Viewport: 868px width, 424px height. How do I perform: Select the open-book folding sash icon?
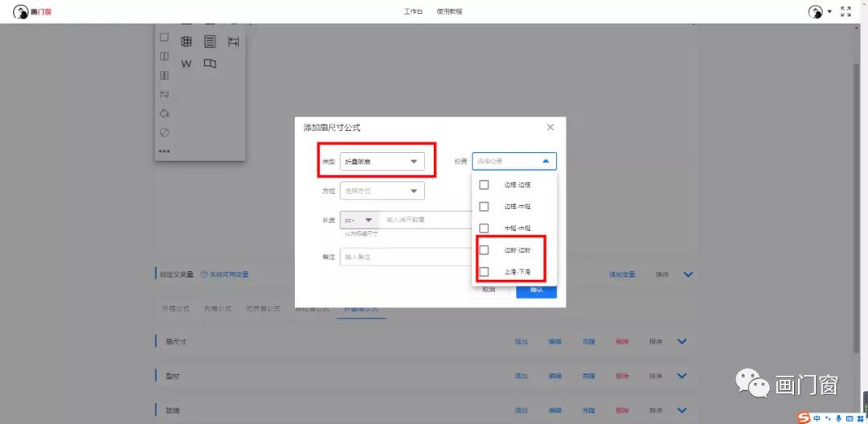point(210,64)
